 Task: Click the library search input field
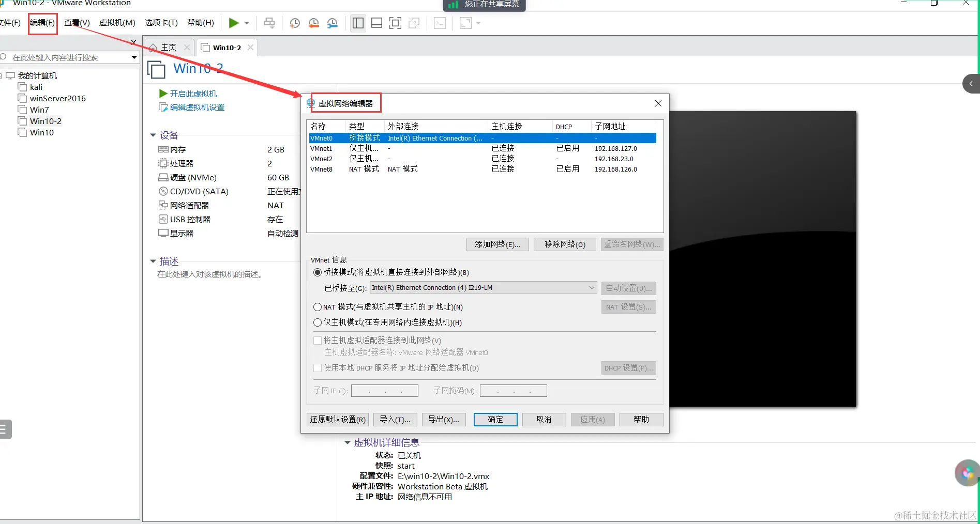coord(69,57)
